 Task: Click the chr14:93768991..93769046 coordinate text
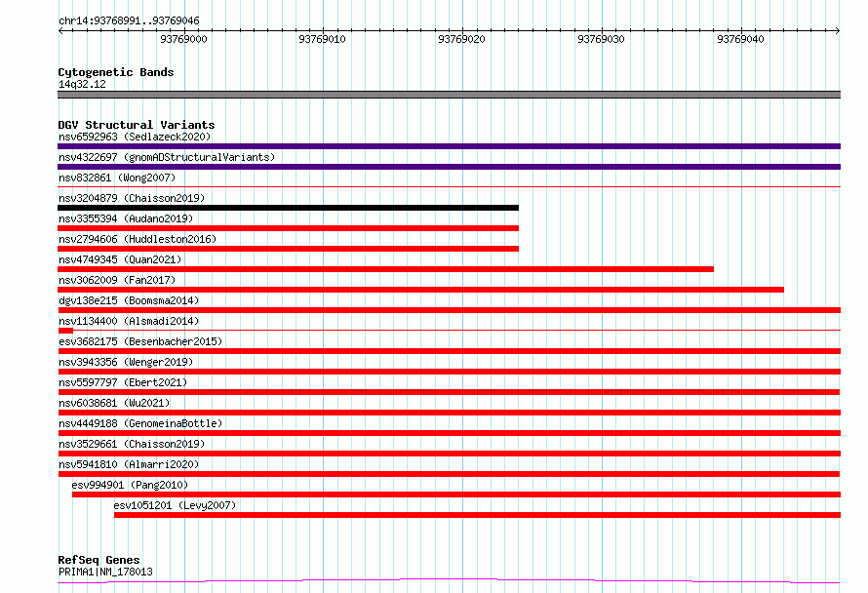[x=129, y=20]
